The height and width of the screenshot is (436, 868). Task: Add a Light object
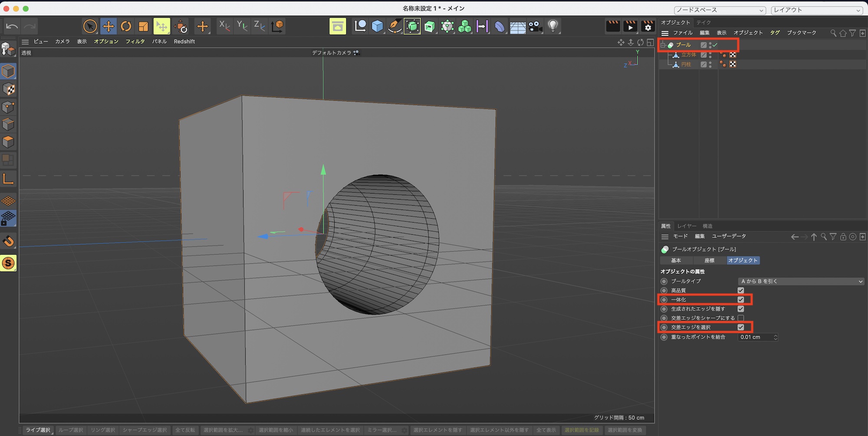click(x=552, y=26)
